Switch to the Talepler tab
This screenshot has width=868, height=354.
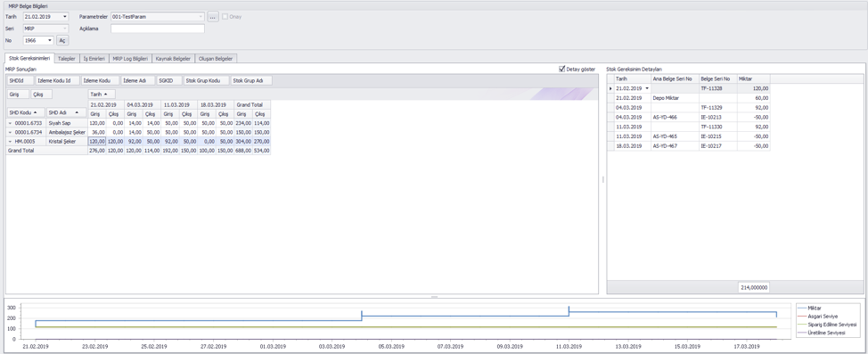click(x=67, y=58)
